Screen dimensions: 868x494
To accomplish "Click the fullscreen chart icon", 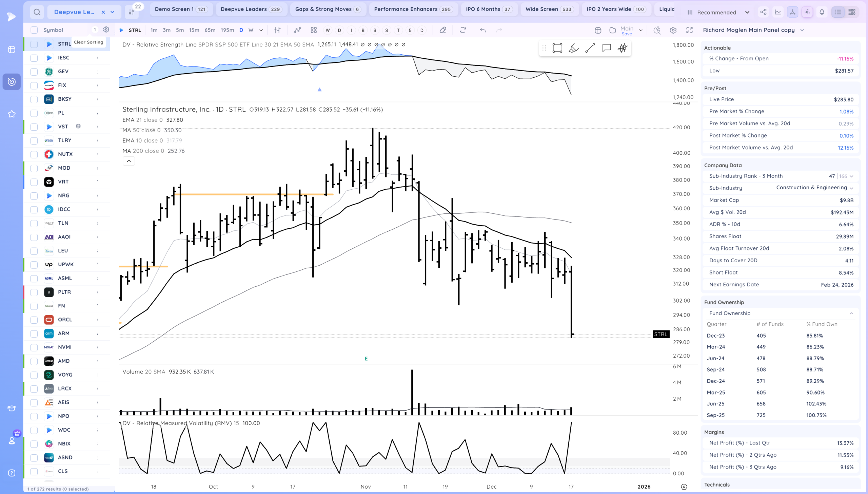I will point(689,30).
